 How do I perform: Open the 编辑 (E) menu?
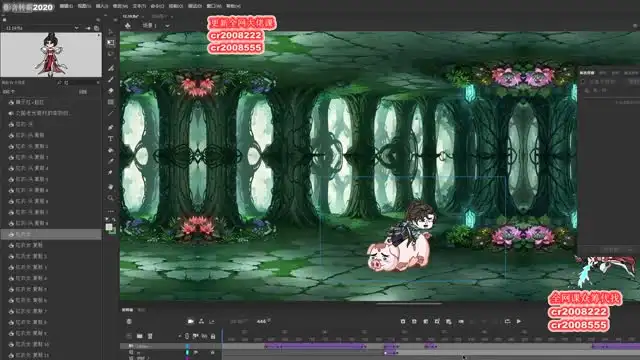point(66,6)
